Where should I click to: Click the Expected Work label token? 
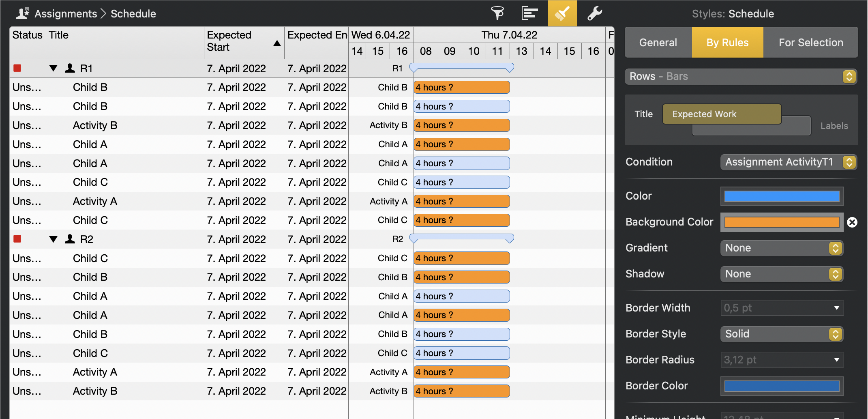[722, 114]
